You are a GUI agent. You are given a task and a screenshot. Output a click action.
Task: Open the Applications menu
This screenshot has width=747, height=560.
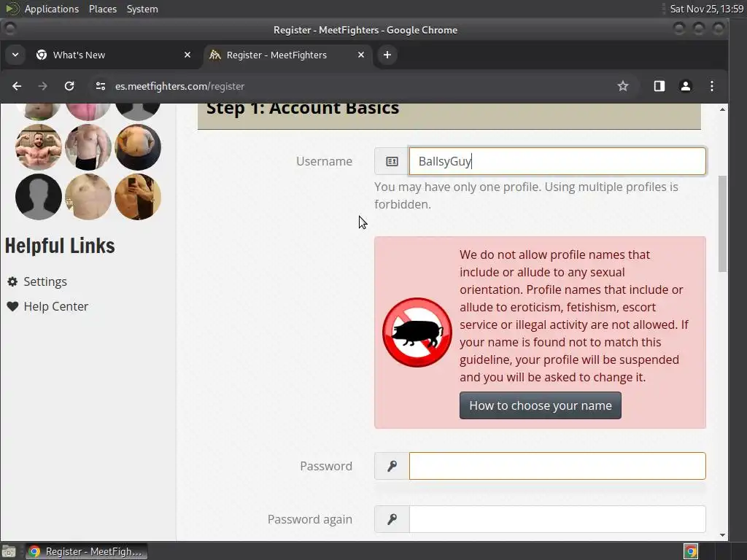pos(52,9)
